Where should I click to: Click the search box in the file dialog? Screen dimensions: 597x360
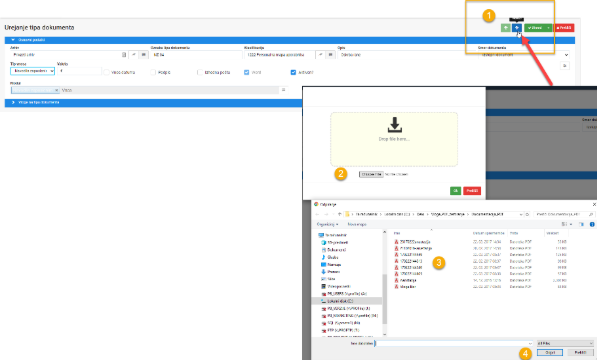(x=563, y=214)
